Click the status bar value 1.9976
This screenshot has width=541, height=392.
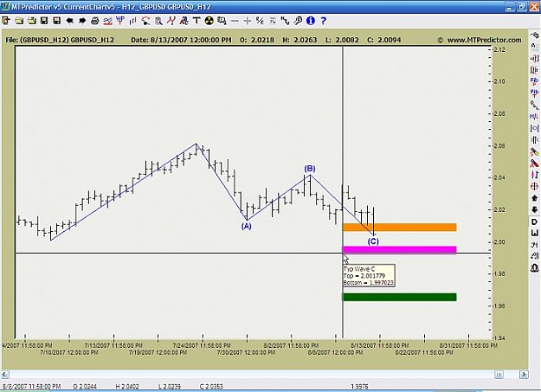click(359, 387)
